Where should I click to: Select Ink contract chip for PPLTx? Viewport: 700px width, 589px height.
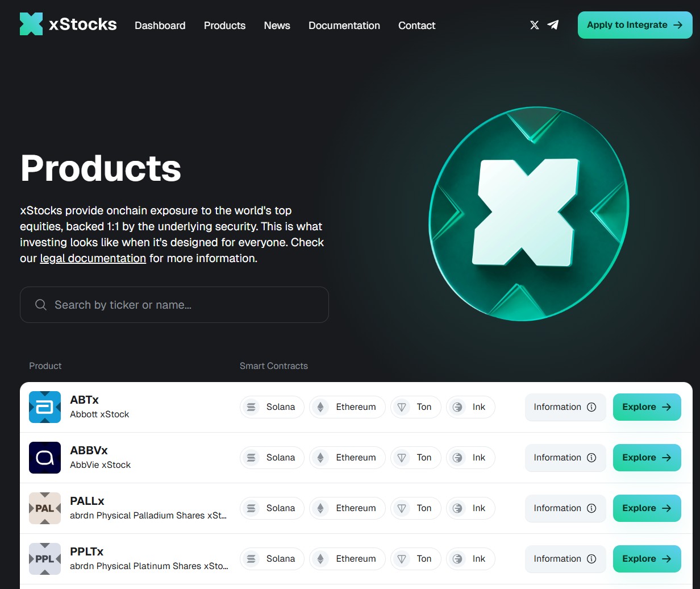pyautogui.click(x=470, y=559)
